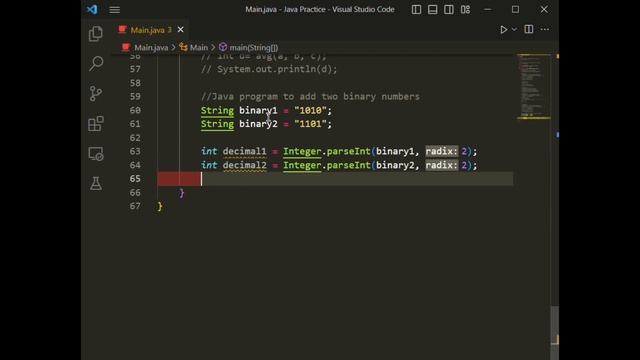Click closing brace on line 66

pyautogui.click(x=182, y=193)
